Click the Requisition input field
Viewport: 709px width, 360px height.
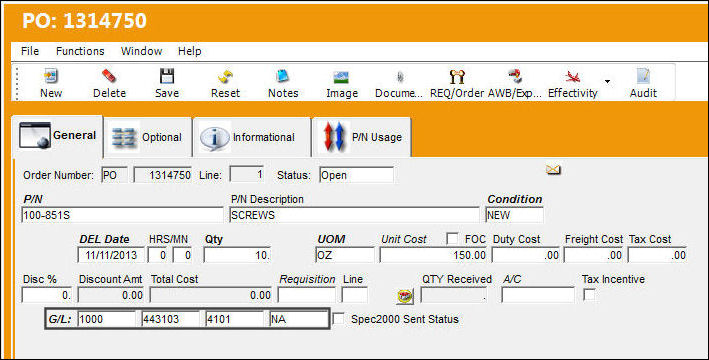click(307, 295)
